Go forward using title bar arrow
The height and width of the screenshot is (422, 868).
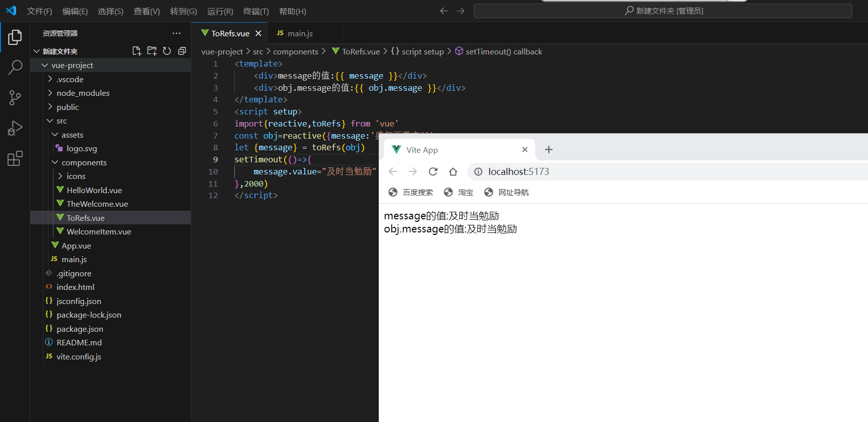460,11
